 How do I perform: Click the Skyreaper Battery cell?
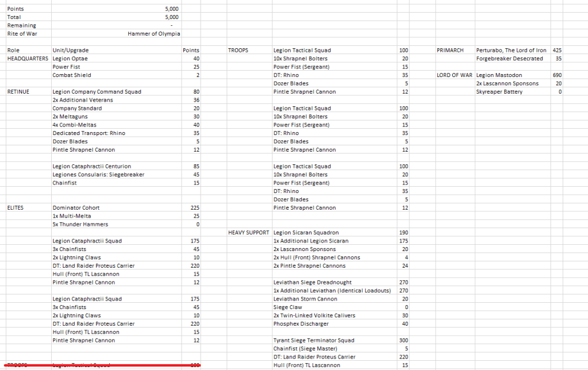tap(499, 92)
